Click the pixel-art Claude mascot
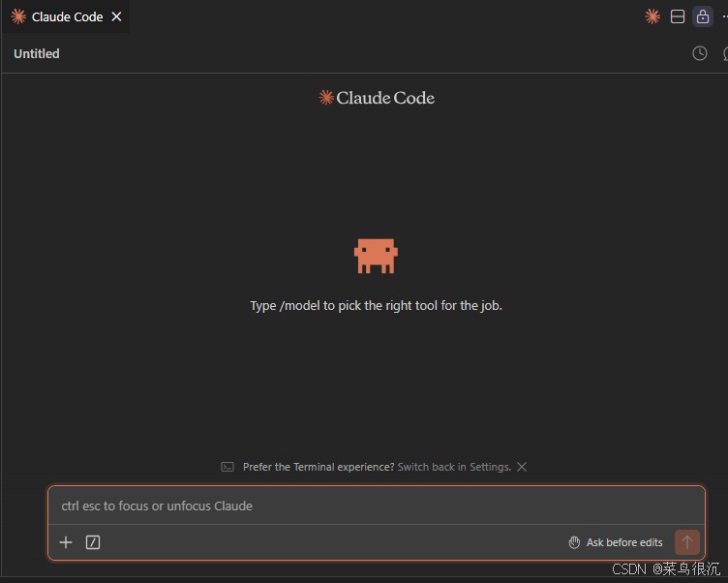This screenshot has width=728, height=583. 376,256
